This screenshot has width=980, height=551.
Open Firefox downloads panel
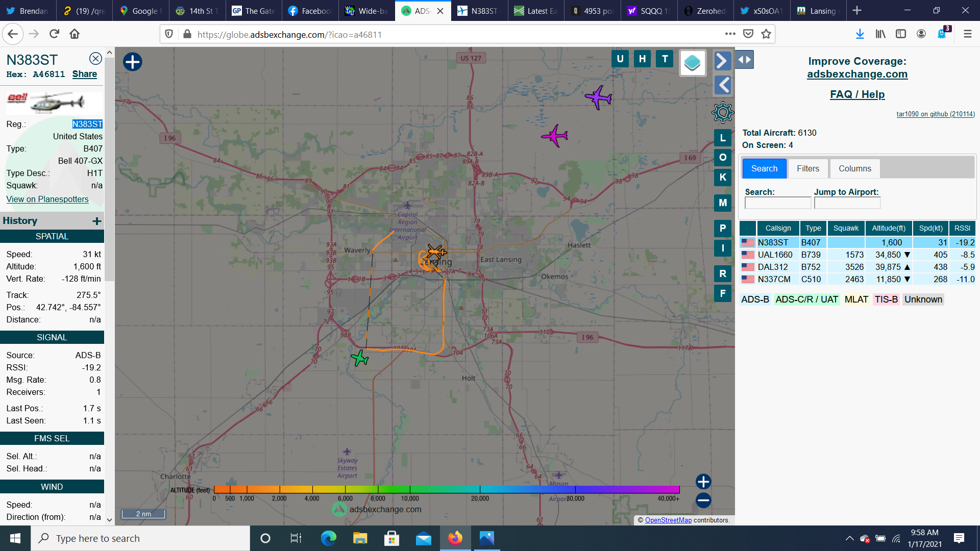[860, 34]
